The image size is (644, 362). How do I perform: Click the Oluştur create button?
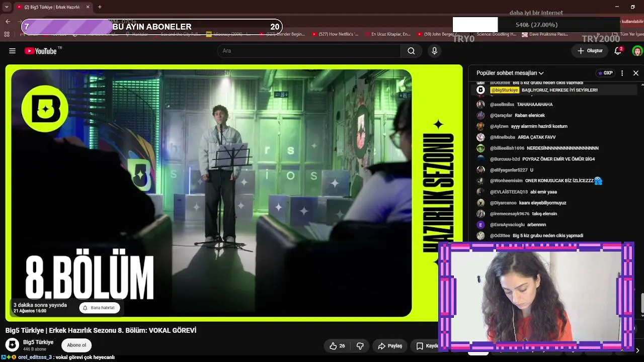(x=590, y=51)
